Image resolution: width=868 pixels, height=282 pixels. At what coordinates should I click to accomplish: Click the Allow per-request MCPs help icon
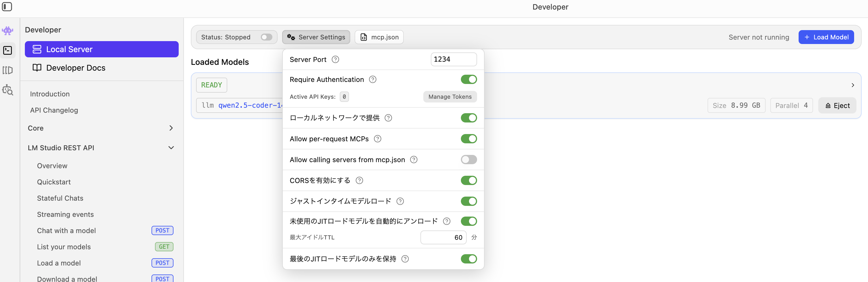[x=377, y=139]
